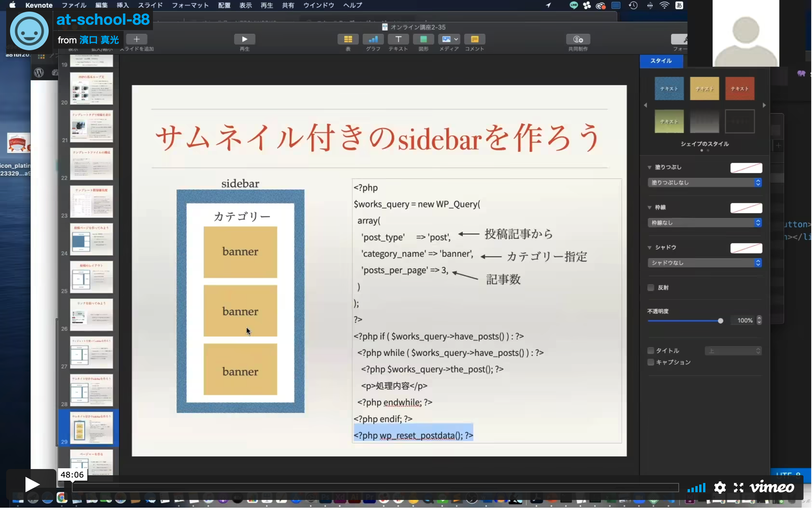812x510 pixels.
Task: Add a text box with the テキスト icon
Action: click(398, 39)
